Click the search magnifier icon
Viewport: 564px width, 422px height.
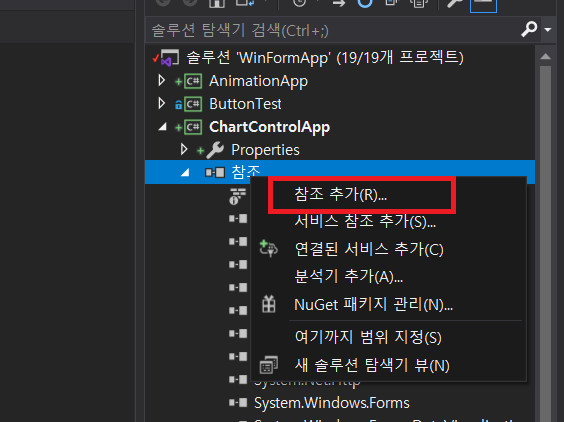pos(529,29)
